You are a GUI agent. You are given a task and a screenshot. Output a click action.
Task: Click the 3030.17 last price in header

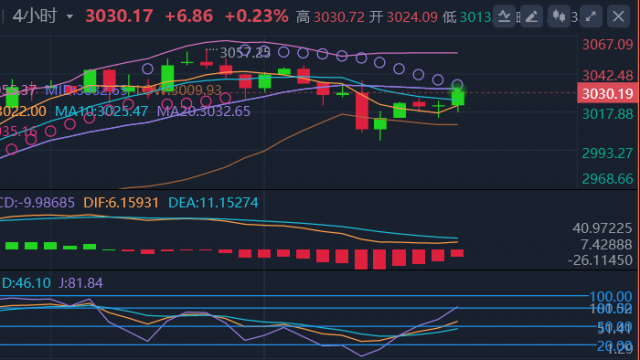click(119, 16)
